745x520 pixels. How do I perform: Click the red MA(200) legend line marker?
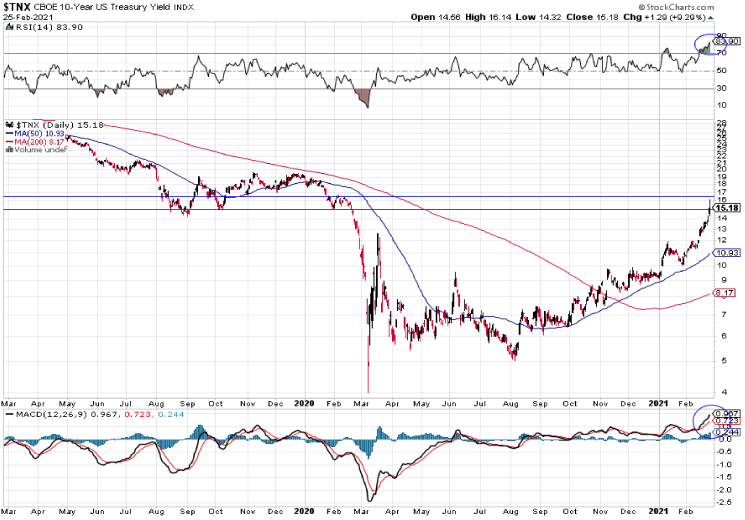[x=8, y=141]
